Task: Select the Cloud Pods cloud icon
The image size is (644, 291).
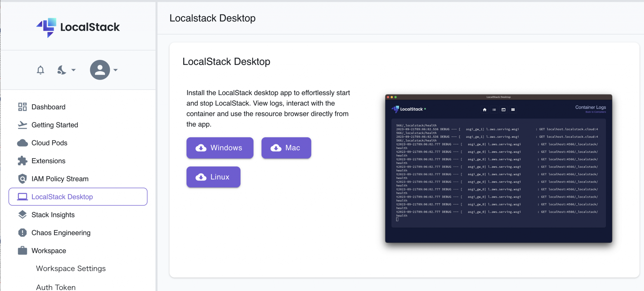Action: click(x=22, y=143)
